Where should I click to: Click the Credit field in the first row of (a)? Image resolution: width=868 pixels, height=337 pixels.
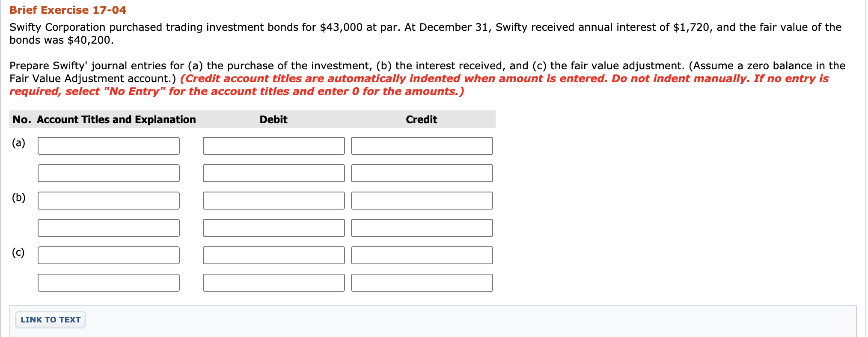pos(422,145)
